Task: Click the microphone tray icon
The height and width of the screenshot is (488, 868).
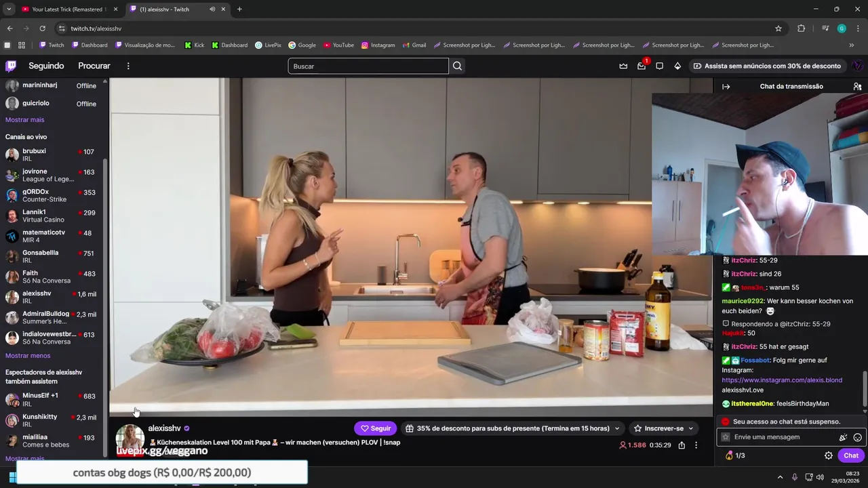Action: click(794, 477)
